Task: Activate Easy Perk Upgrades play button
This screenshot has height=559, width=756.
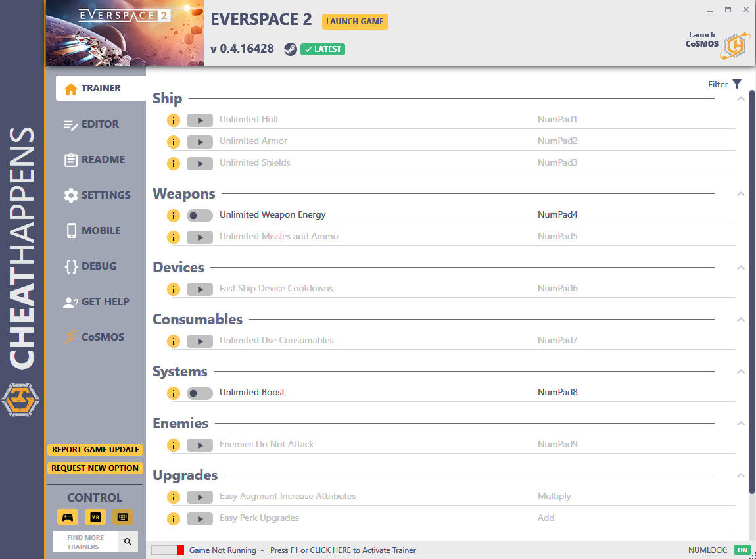Action: 200,519
